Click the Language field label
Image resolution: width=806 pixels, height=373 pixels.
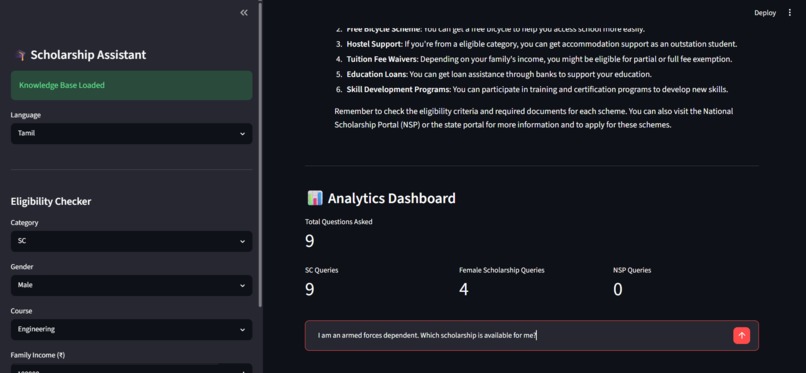26,115
